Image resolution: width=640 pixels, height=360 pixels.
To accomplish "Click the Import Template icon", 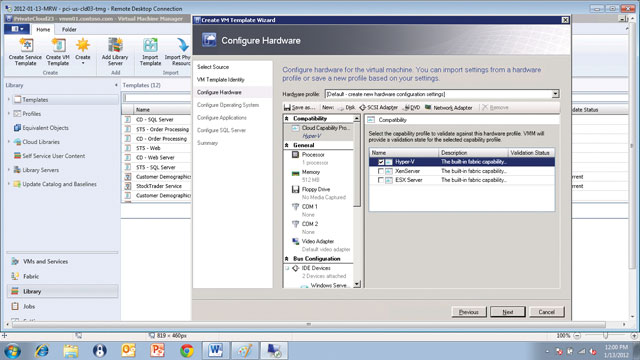I will coord(150,52).
